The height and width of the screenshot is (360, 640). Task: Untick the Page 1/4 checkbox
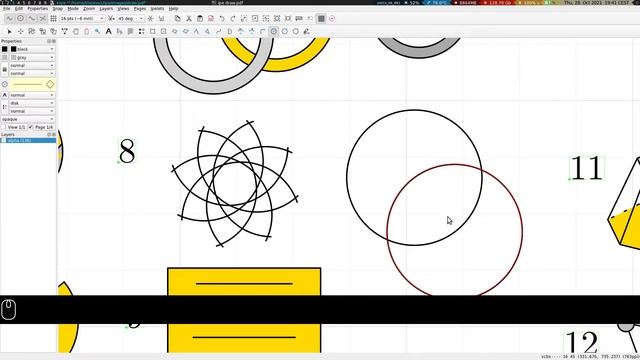click(x=31, y=127)
